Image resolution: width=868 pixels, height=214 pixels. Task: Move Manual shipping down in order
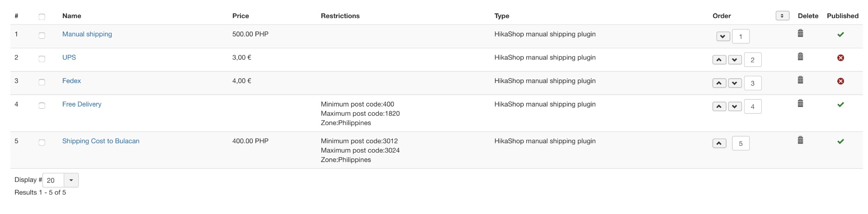pos(723,37)
